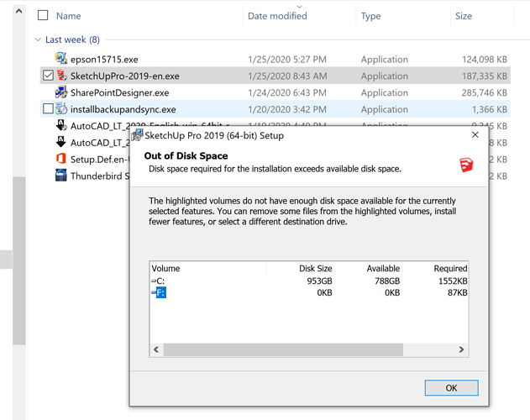Click the Volume column header in dialog
530x420 pixels.
point(165,269)
